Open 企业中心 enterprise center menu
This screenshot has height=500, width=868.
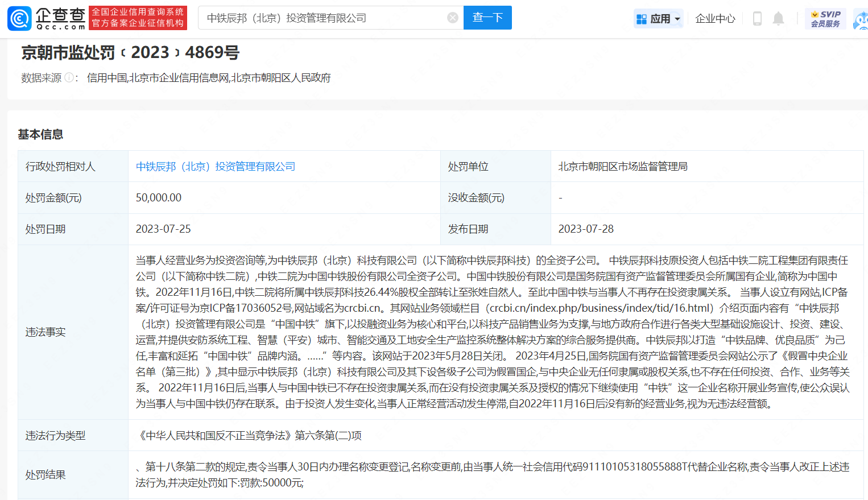pos(715,19)
